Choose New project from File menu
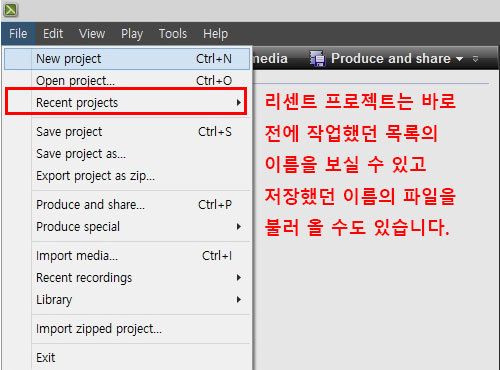 tap(127, 59)
